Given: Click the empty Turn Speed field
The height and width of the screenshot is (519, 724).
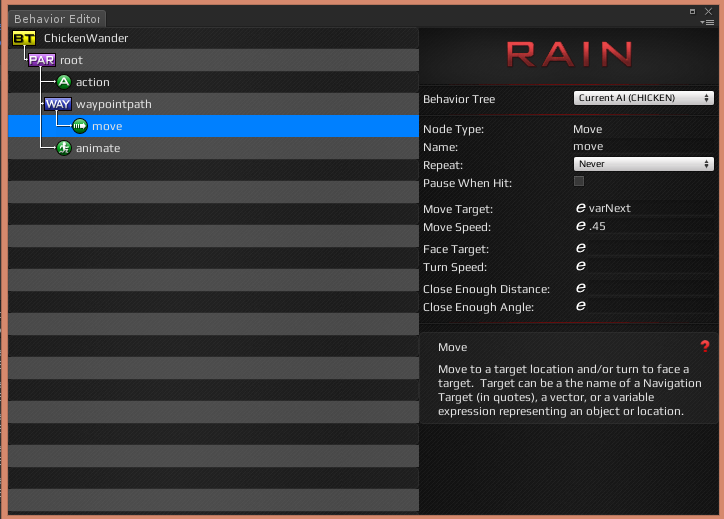Looking at the screenshot, I should (651, 266).
